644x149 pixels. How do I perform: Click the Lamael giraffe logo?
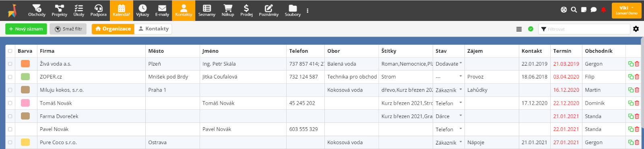pyautogui.click(x=12, y=10)
